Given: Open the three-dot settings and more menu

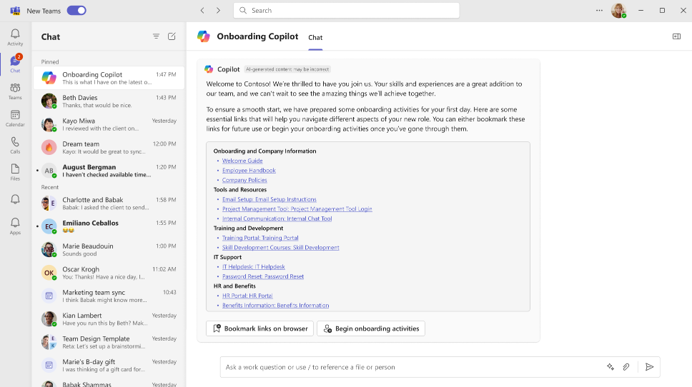Looking at the screenshot, I should coord(599,10).
